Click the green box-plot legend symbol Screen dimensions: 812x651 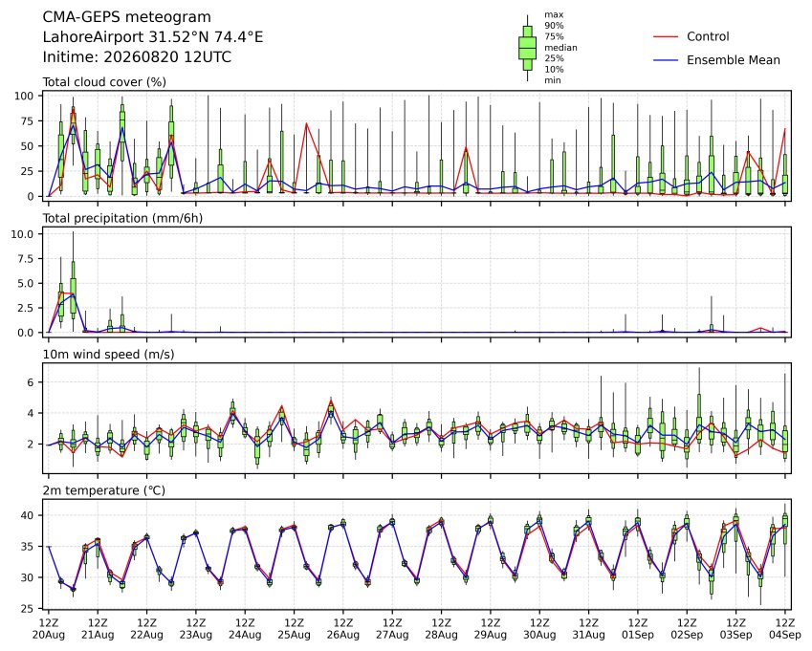click(x=528, y=48)
